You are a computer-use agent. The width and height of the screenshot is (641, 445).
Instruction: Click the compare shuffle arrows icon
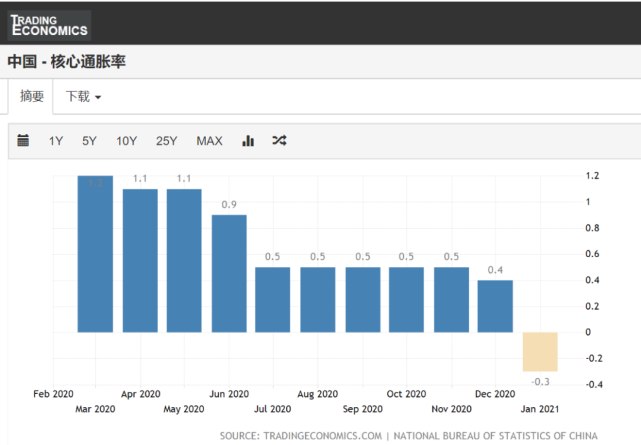point(279,141)
